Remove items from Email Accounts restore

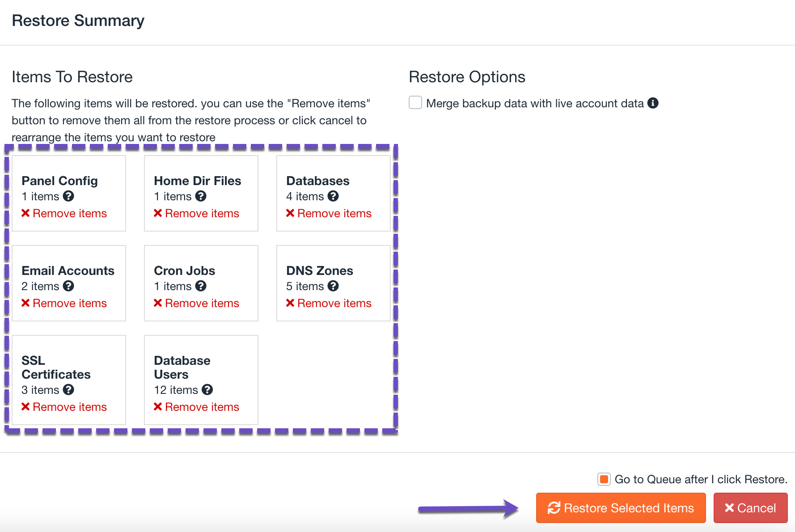[x=64, y=303]
